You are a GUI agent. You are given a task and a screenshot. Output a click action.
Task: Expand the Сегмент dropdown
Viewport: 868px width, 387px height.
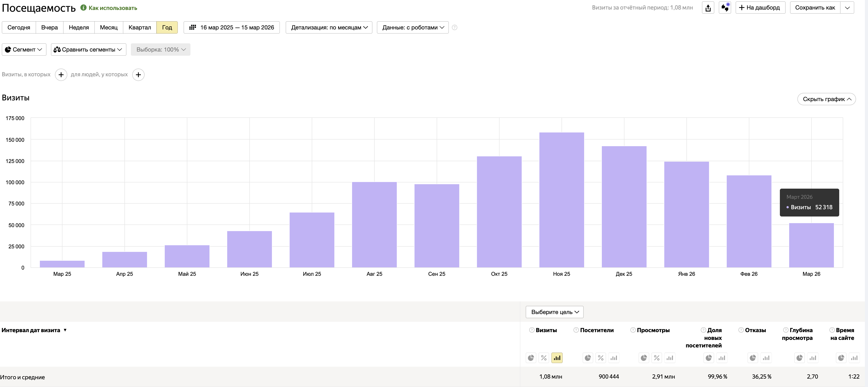[x=24, y=50]
